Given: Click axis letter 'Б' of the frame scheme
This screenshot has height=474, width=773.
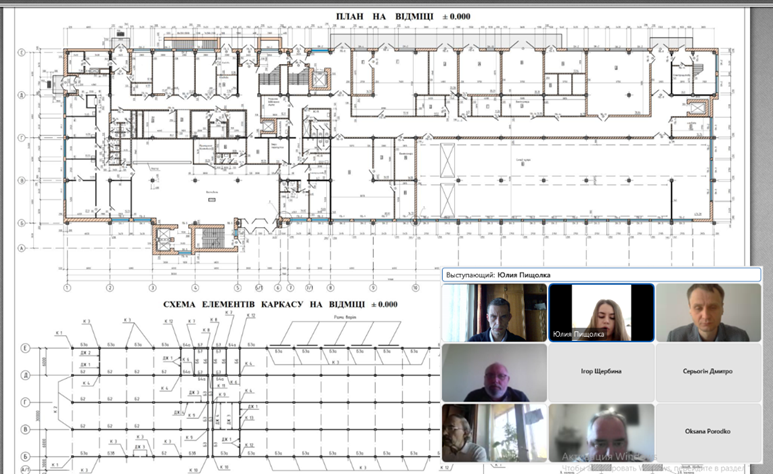Looking at the screenshot, I should [x=25, y=457].
